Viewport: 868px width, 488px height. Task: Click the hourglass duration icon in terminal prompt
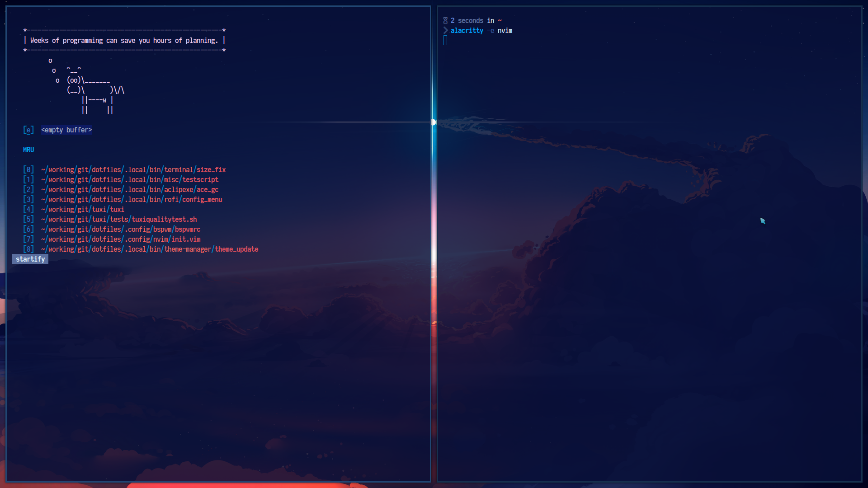446,20
